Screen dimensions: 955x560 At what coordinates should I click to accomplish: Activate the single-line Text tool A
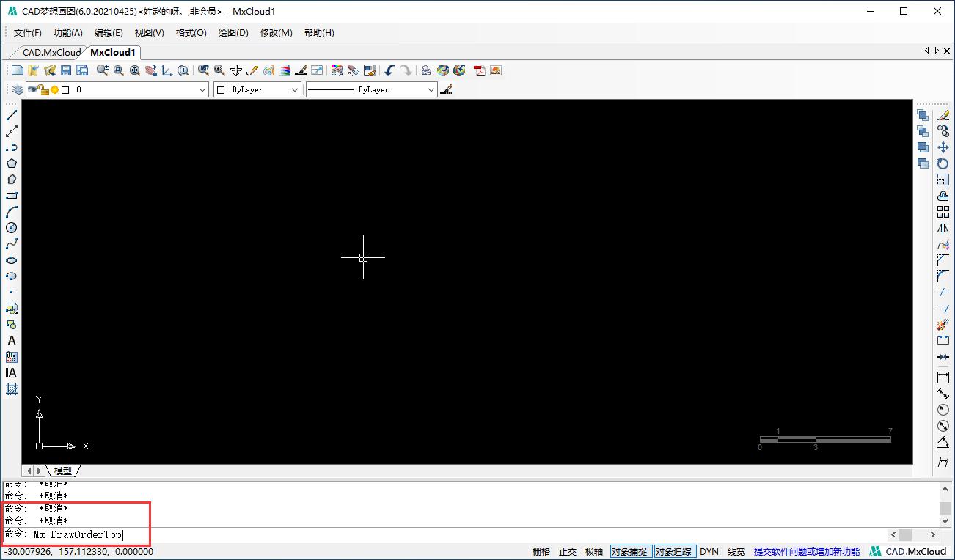12,341
